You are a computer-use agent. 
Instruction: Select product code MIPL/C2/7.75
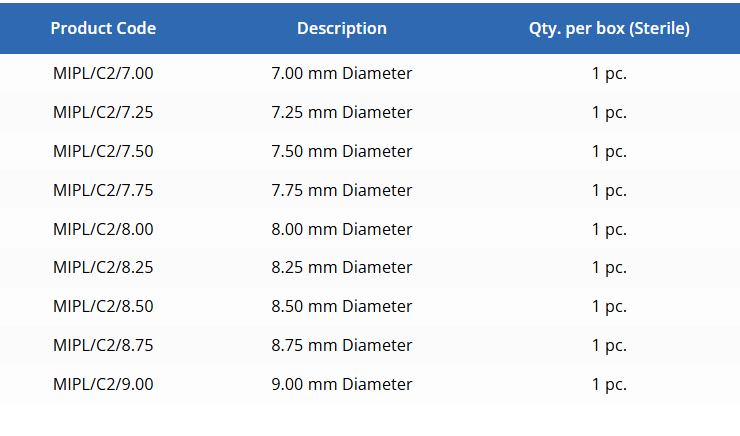pos(103,190)
